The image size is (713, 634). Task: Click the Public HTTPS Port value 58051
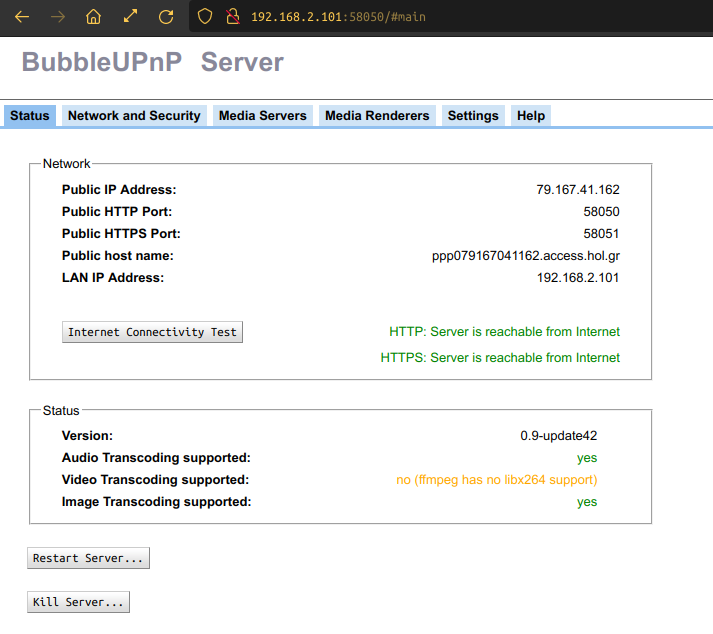coord(601,233)
